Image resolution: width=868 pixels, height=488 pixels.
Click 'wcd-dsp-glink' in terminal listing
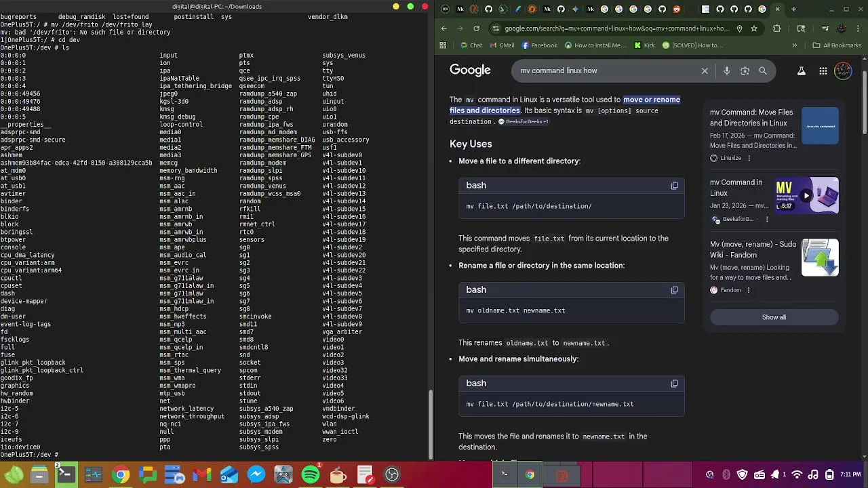point(346,417)
